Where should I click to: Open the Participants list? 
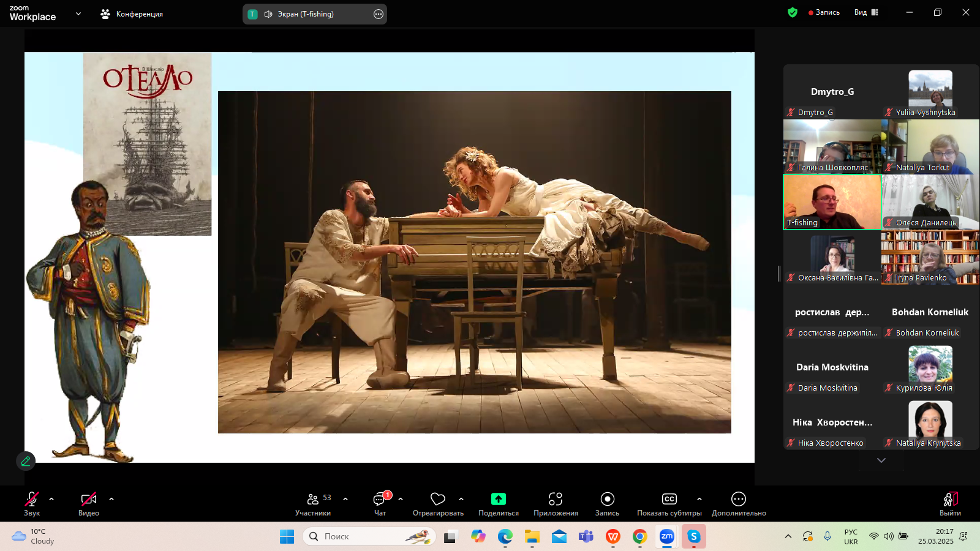point(313,503)
